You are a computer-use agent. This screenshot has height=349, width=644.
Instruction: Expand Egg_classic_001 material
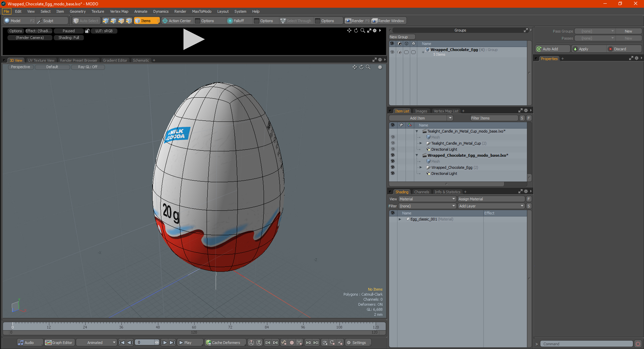tap(400, 219)
